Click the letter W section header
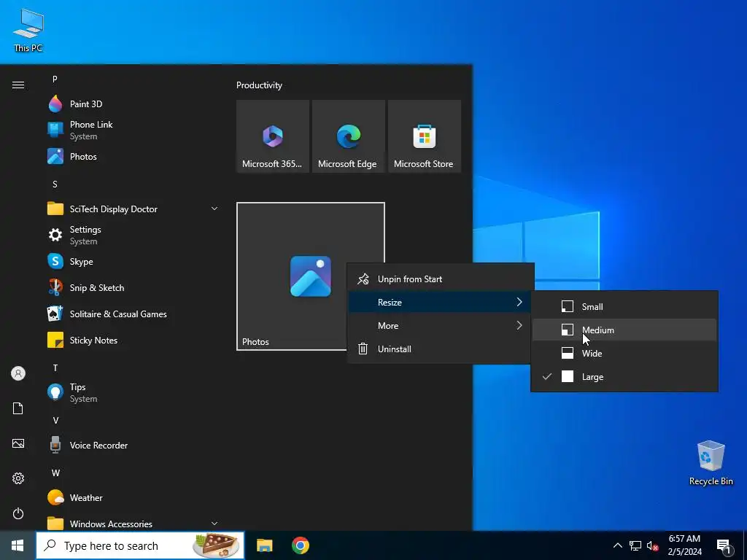Viewport: 747px width, 560px height. pos(55,472)
